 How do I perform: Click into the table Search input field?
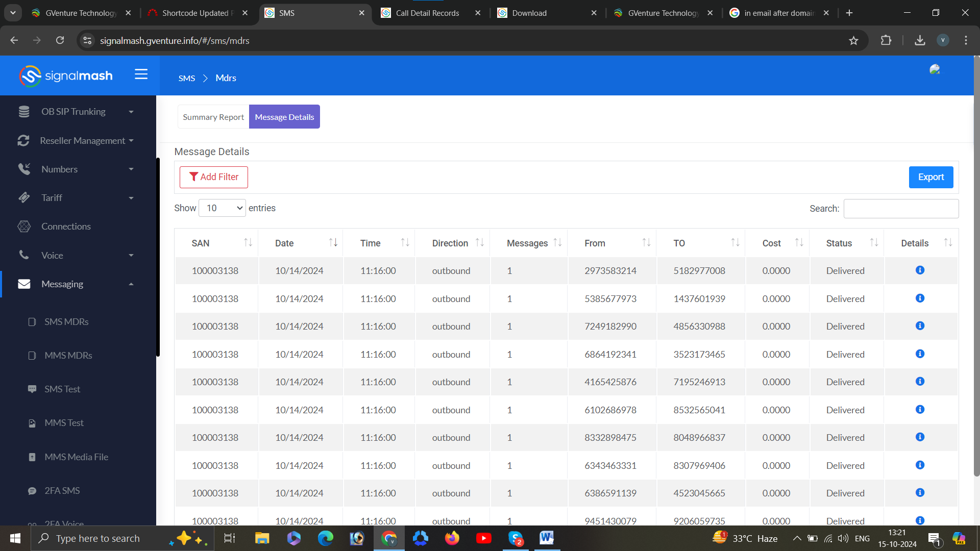point(901,209)
